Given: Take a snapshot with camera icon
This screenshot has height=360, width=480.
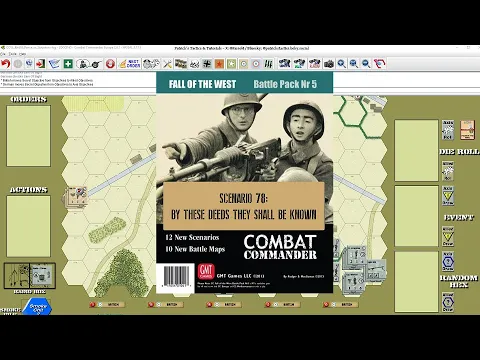Looking at the screenshot, I should coord(329,63).
